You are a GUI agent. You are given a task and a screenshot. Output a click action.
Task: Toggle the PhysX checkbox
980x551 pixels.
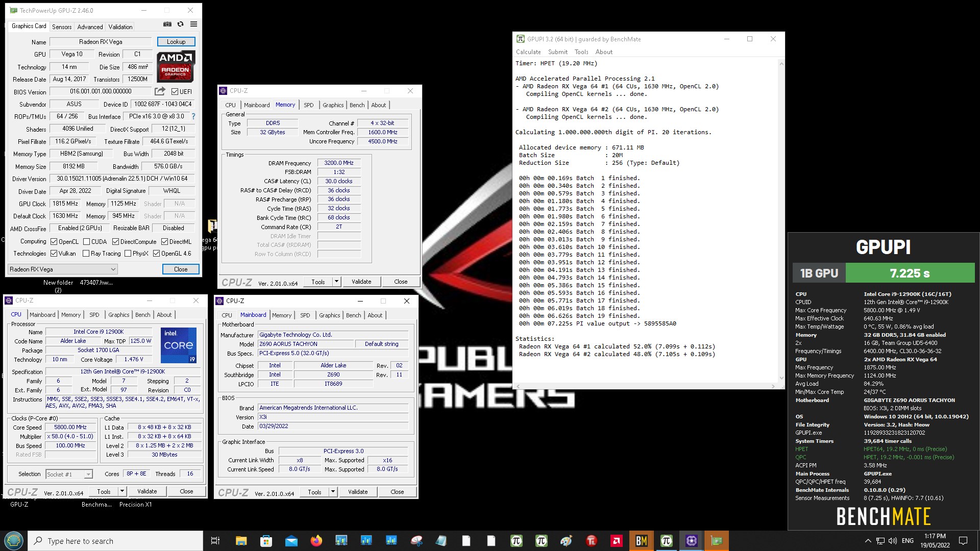[128, 254]
